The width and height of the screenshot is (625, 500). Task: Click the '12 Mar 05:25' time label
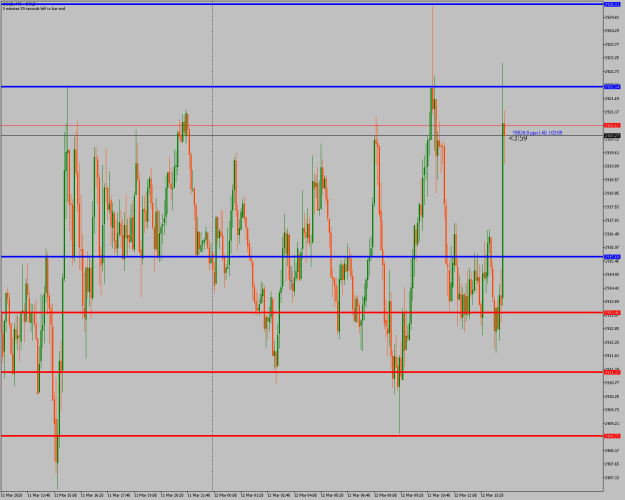coord(332,496)
